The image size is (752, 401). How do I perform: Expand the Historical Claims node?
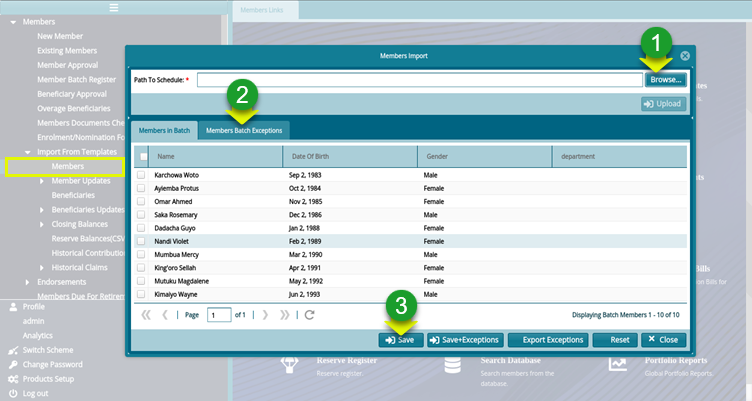[42, 267]
